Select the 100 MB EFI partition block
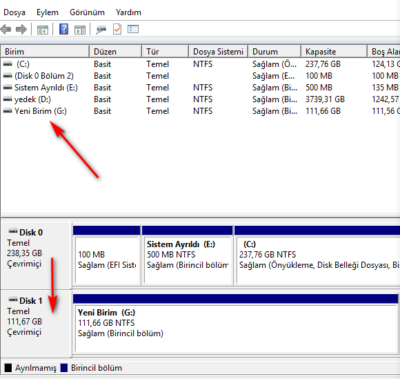400x379 pixels. click(x=107, y=256)
